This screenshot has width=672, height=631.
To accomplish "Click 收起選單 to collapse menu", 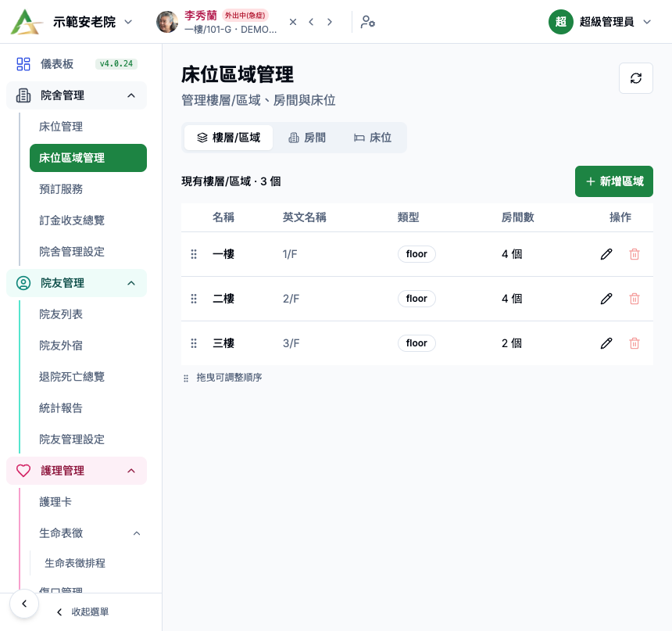I will pyautogui.click(x=83, y=612).
